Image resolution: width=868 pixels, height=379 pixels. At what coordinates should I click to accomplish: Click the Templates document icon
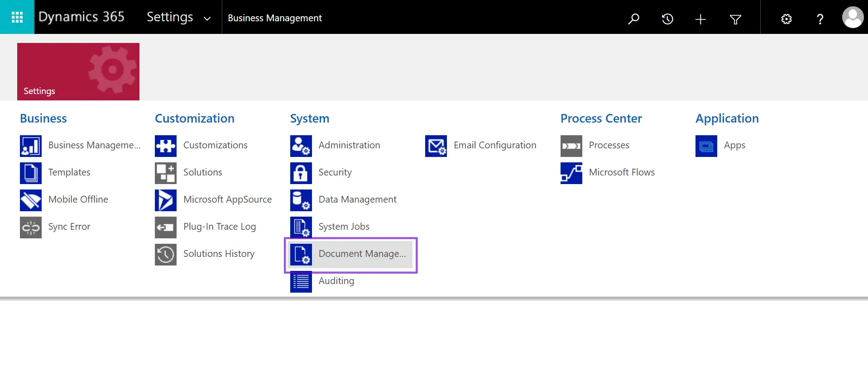(31, 173)
